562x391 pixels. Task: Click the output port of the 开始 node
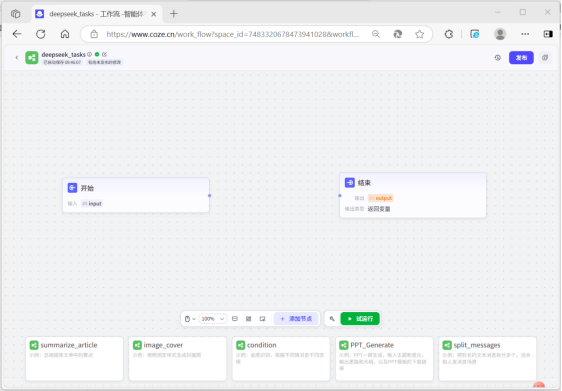(x=210, y=196)
